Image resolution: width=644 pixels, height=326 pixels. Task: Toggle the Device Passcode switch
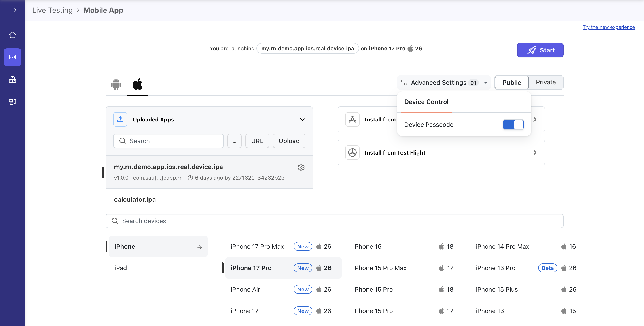coord(513,125)
